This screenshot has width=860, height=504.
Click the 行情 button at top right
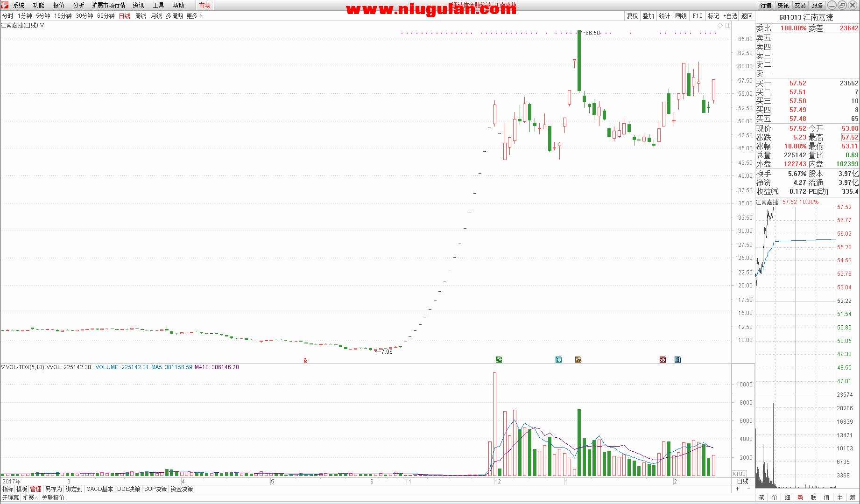(766, 5)
